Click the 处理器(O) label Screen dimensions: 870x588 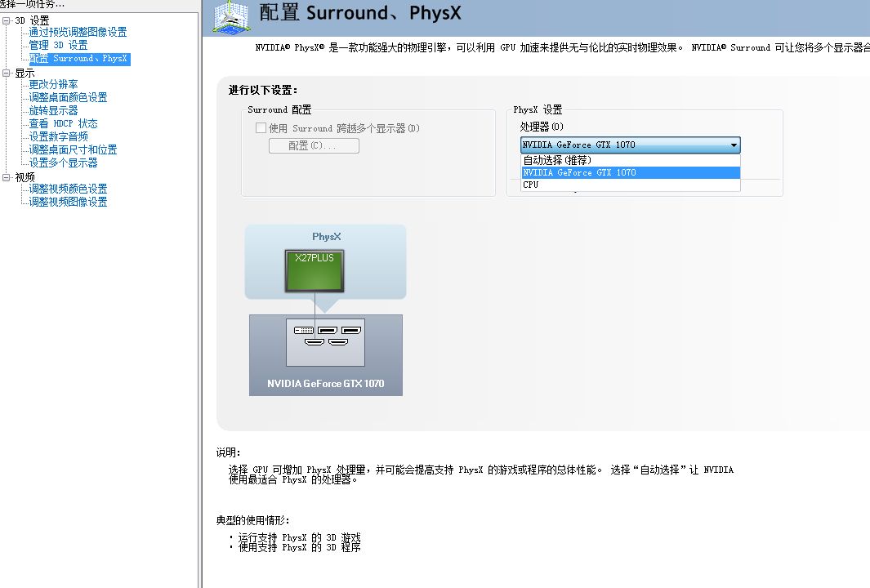pos(542,127)
